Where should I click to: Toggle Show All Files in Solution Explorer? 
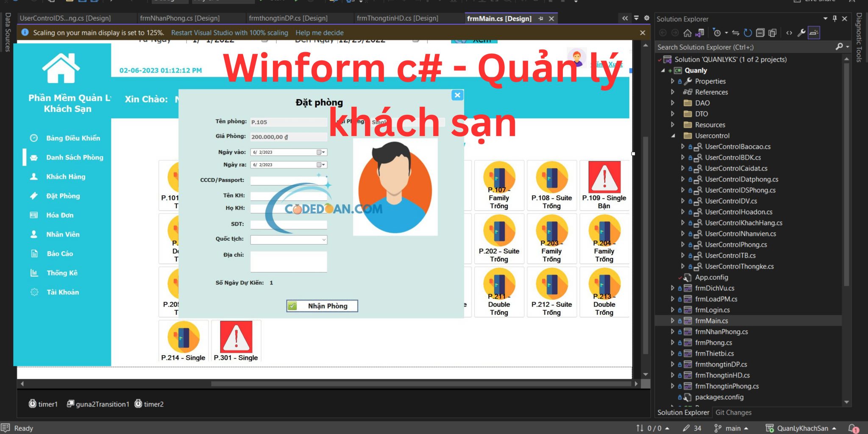(773, 33)
